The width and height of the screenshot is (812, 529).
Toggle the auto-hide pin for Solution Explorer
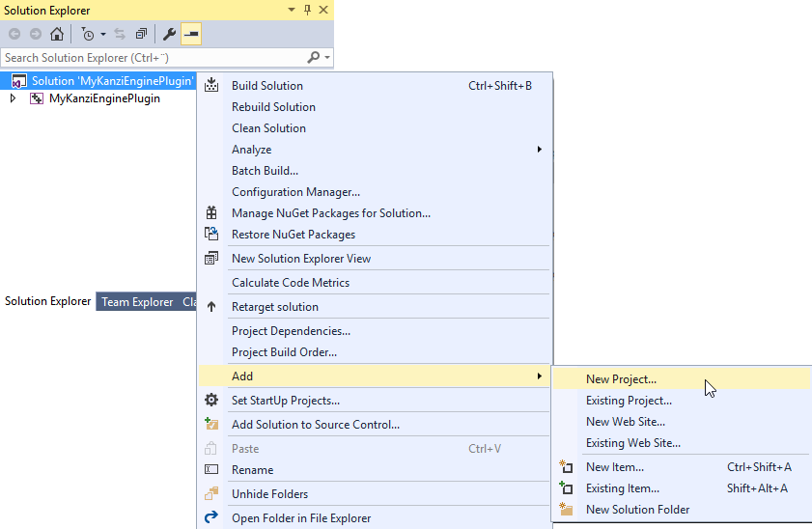[308, 10]
